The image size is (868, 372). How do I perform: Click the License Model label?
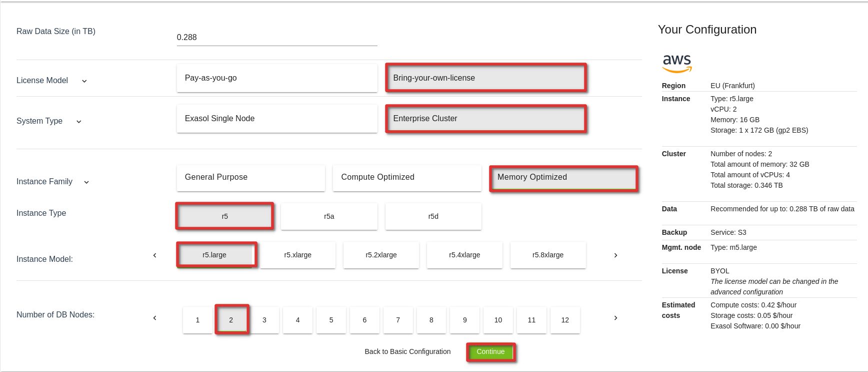tap(42, 81)
